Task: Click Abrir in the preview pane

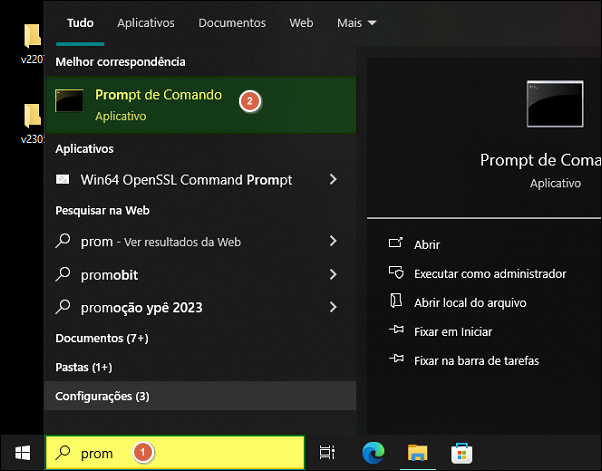Action: pos(427,245)
